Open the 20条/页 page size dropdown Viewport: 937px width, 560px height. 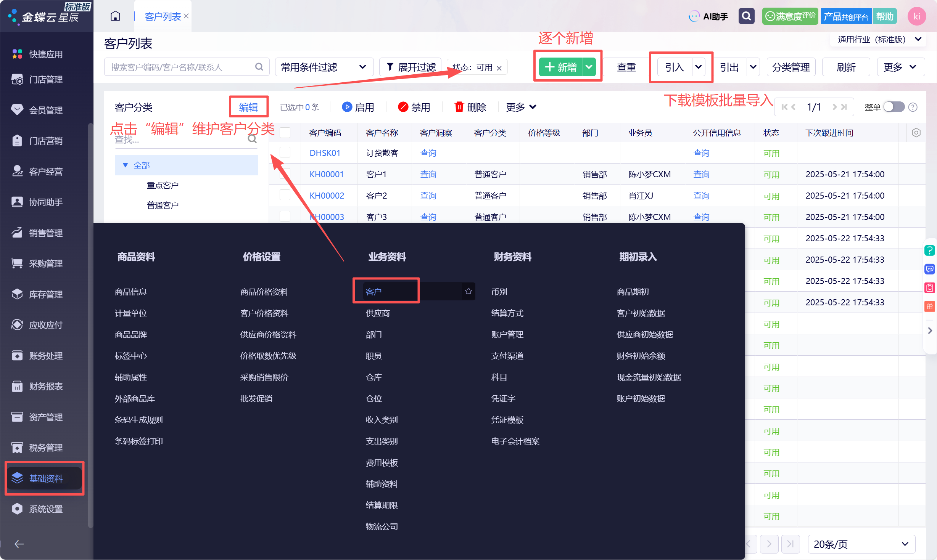pyautogui.click(x=861, y=544)
